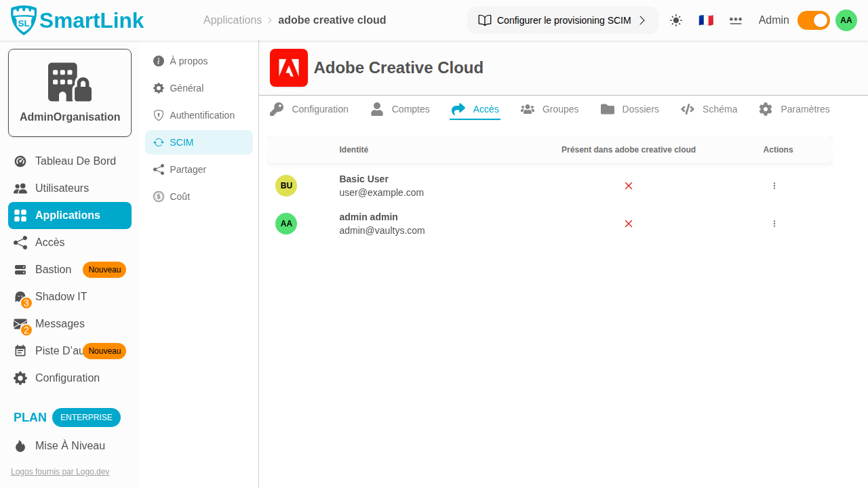Click the Applications breadcrumb link
This screenshot has width=868, height=488.
(233, 20)
